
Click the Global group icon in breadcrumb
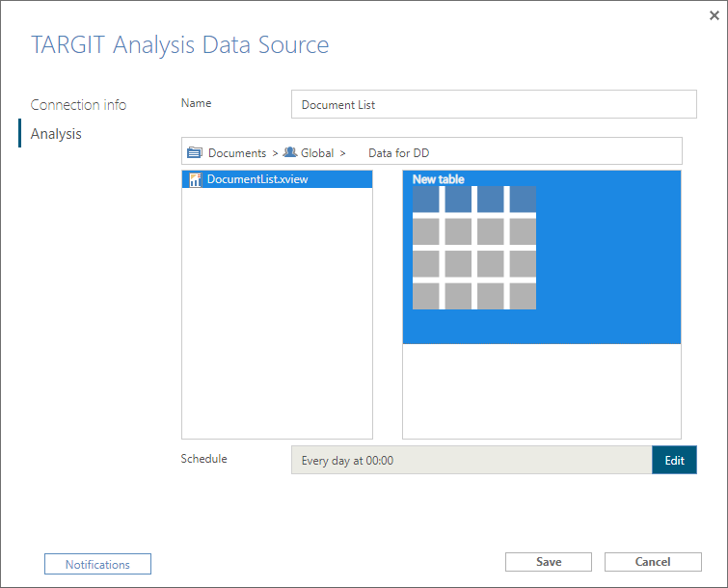click(290, 151)
